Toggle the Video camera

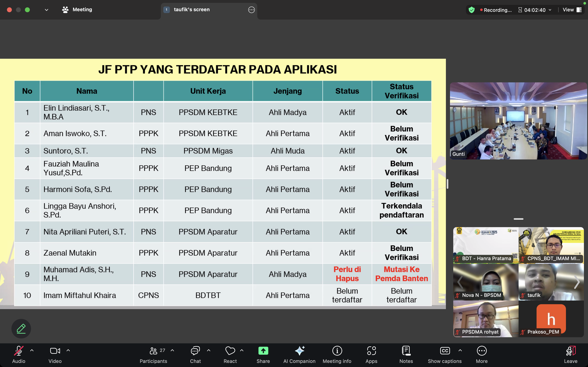point(55,351)
